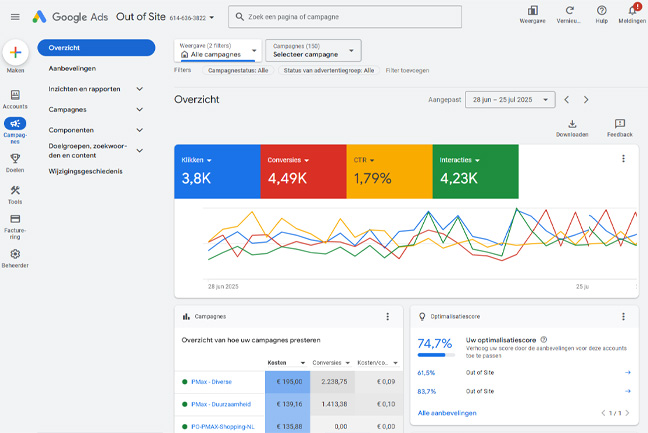648x433 pixels.
Task: Select Overzicht in navigation
Action: (96, 48)
